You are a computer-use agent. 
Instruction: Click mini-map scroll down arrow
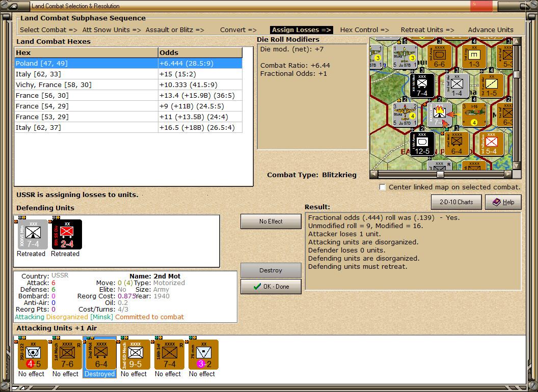click(x=517, y=166)
